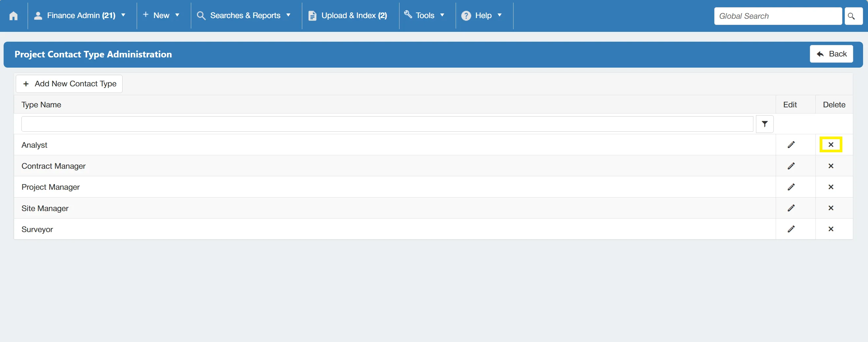Delete the Surveyor contact type
This screenshot has width=868, height=342.
(831, 229)
